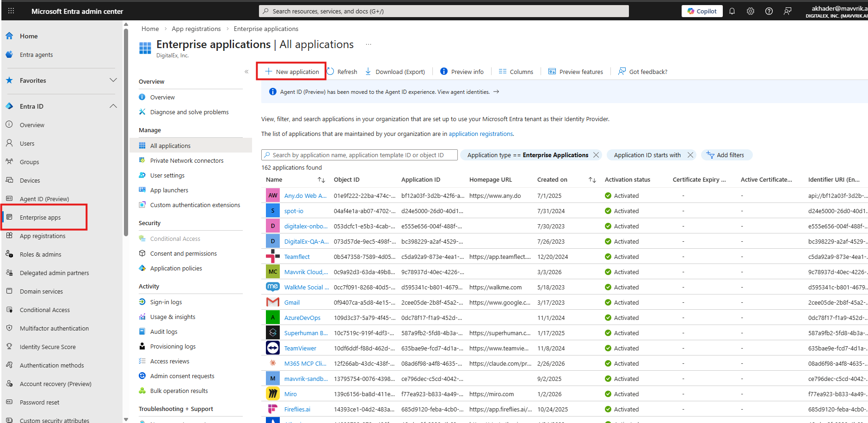868x423 pixels.
Task: Sort the list by Created on
Action: 592,180
